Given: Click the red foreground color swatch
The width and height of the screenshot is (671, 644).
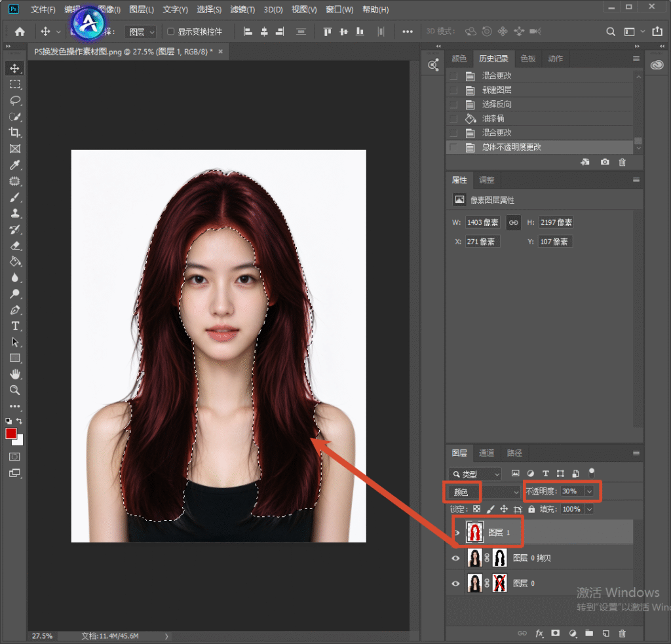Looking at the screenshot, I should pyautogui.click(x=11, y=434).
